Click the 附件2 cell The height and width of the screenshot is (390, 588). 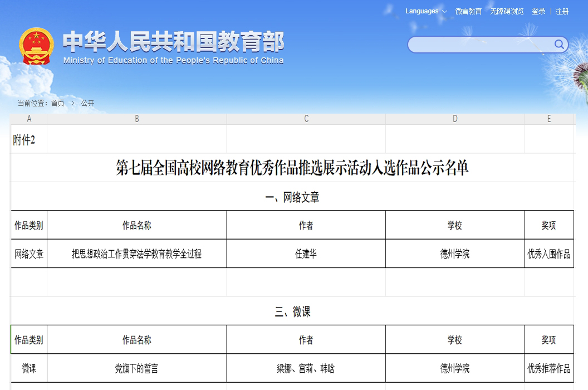pyautogui.click(x=24, y=140)
